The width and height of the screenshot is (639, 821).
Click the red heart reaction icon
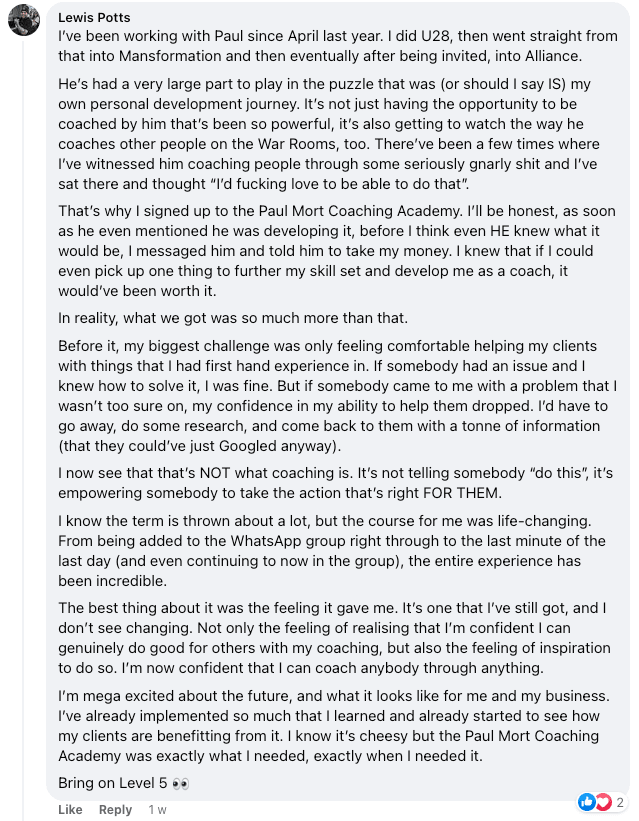(603, 802)
